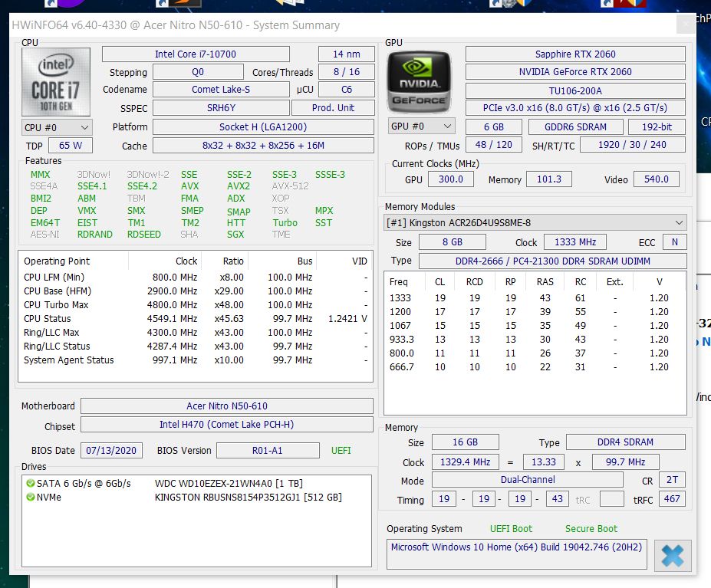The height and width of the screenshot is (588, 711).
Task: Click the GDDR6 SDRAM type field
Action: (575, 127)
